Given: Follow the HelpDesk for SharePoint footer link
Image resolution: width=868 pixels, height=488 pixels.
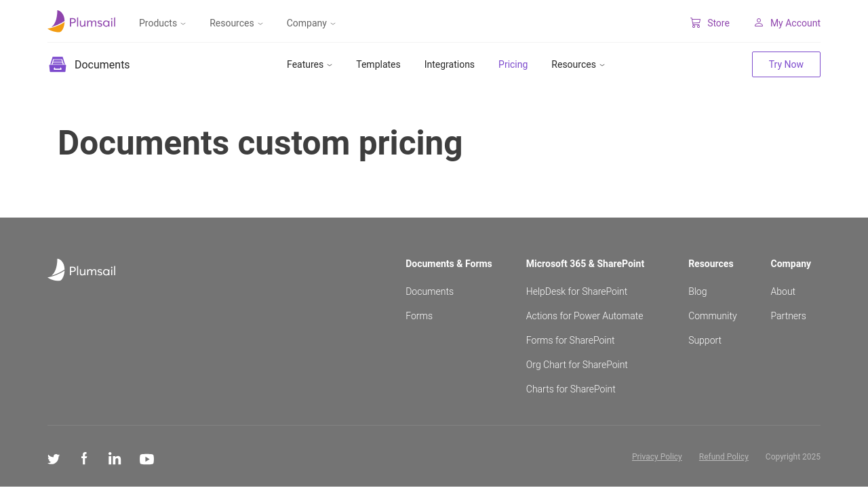Looking at the screenshot, I should pos(576,291).
